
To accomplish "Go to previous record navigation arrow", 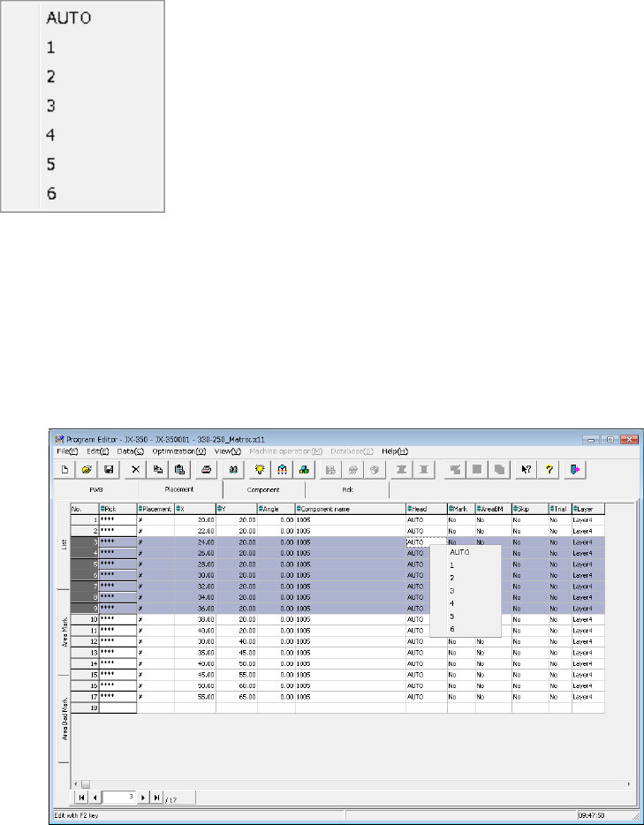I will coord(95,798).
